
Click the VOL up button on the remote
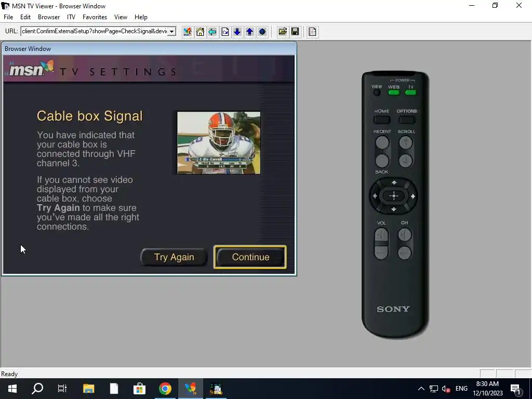pyautogui.click(x=381, y=234)
